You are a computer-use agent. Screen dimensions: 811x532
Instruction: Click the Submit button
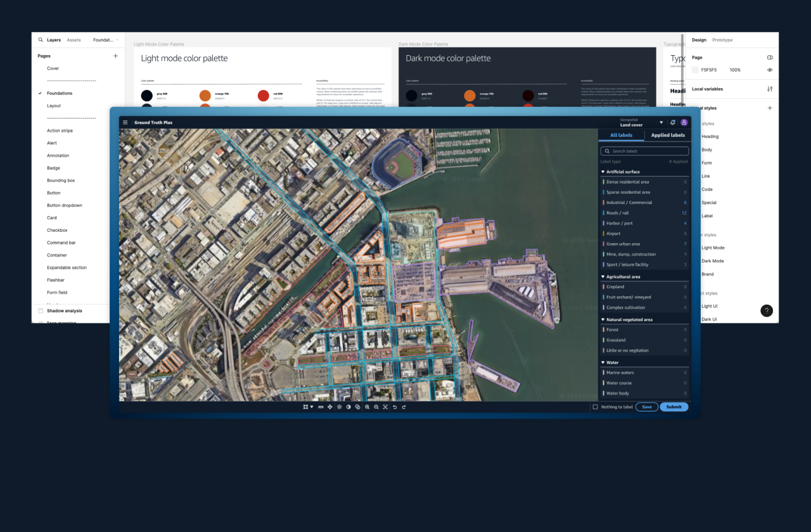674,407
